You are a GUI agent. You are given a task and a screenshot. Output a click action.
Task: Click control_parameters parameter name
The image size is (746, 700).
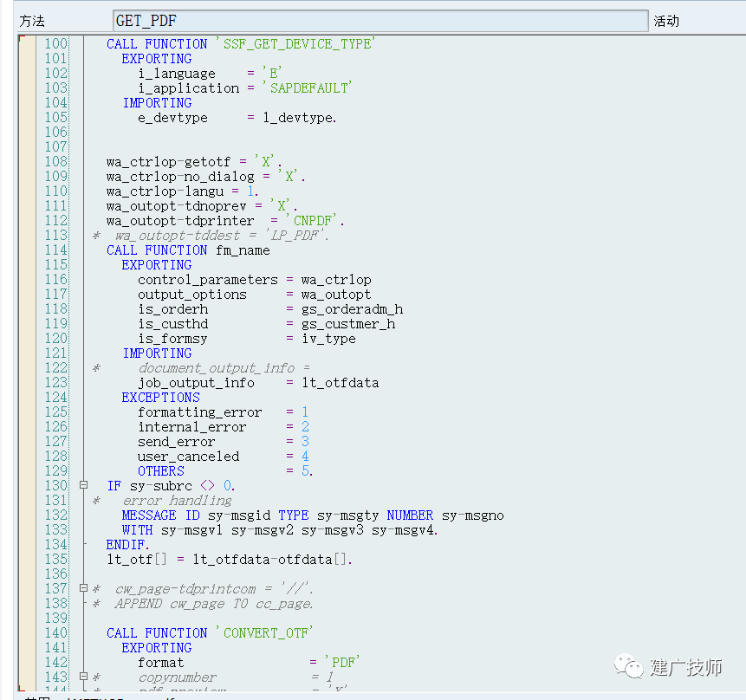coord(208,280)
